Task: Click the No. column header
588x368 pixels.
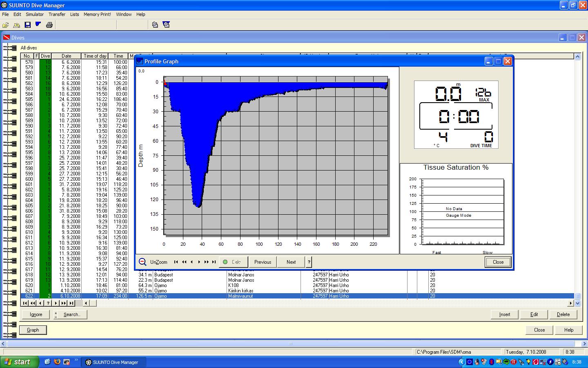Action: 27,56
